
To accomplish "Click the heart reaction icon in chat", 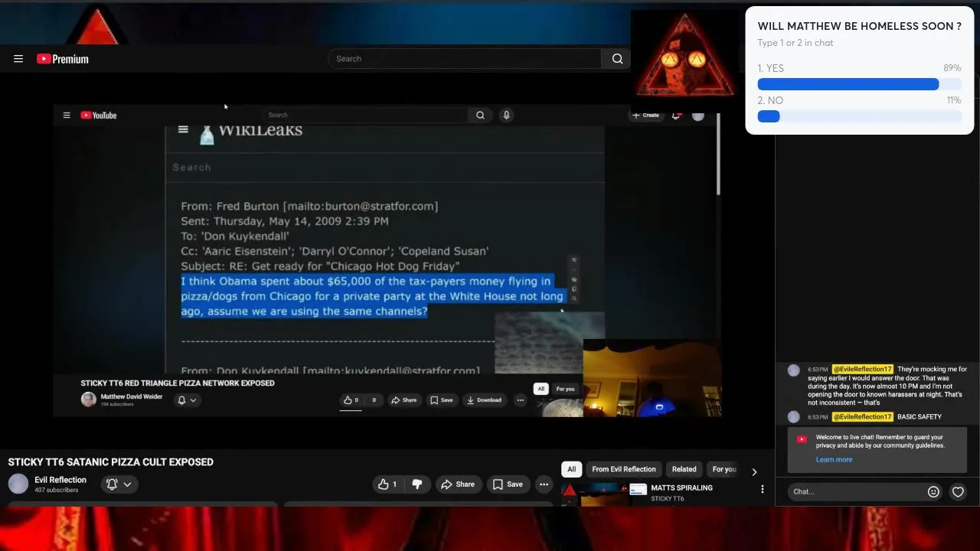I will [958, 492].
